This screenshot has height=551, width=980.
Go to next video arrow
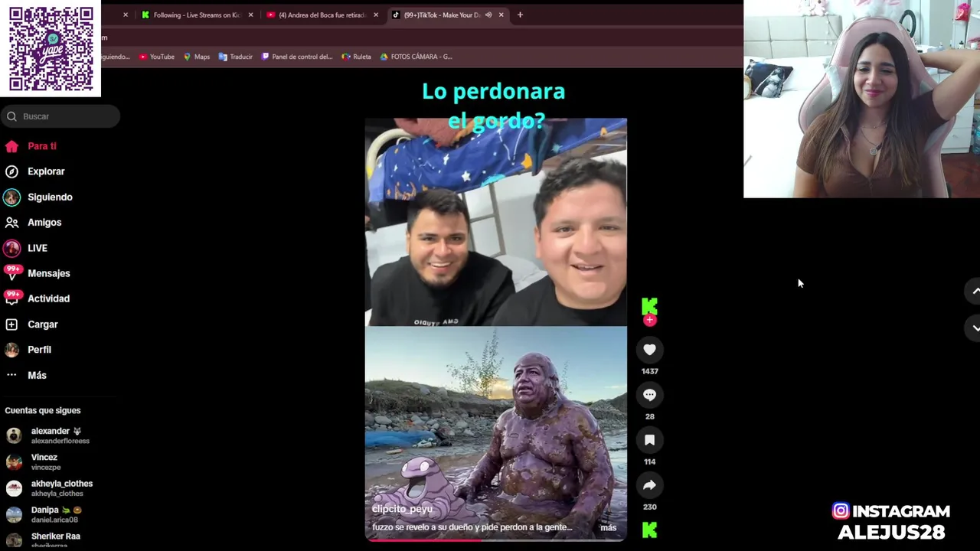(x=975, y=328)
